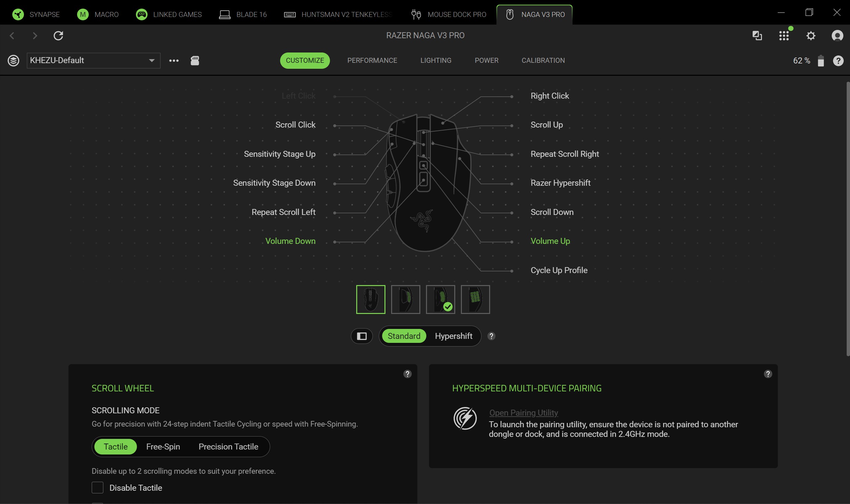Select the Right Click button assignment
850x504 pixels.
[x=550, y=96]
